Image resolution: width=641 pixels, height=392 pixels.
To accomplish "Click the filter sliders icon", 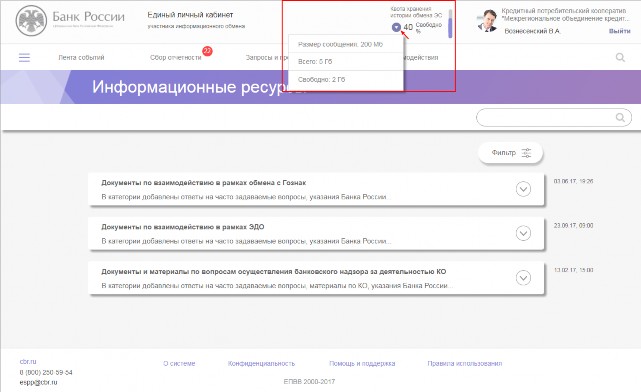I will 527,153.
